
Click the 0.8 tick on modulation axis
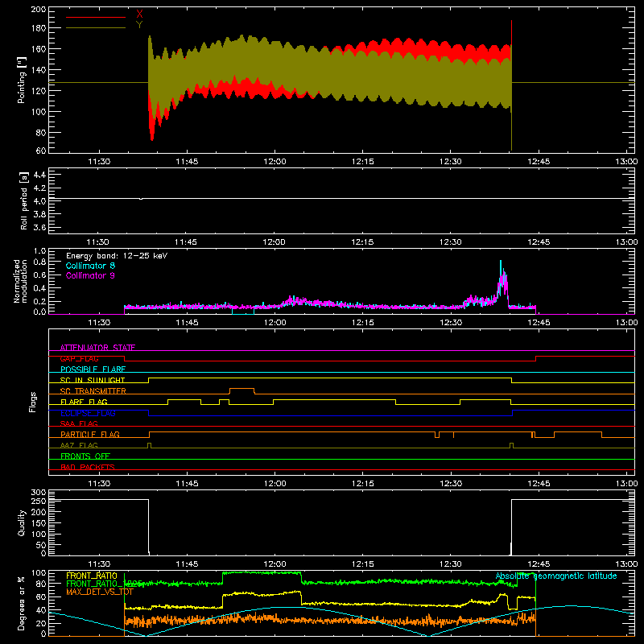tap(39, 262)
